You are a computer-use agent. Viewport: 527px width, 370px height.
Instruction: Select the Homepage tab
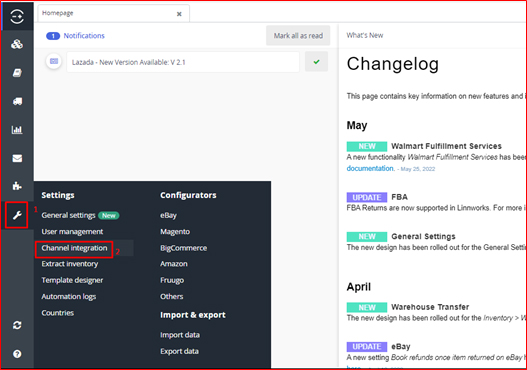pos(114,13)
